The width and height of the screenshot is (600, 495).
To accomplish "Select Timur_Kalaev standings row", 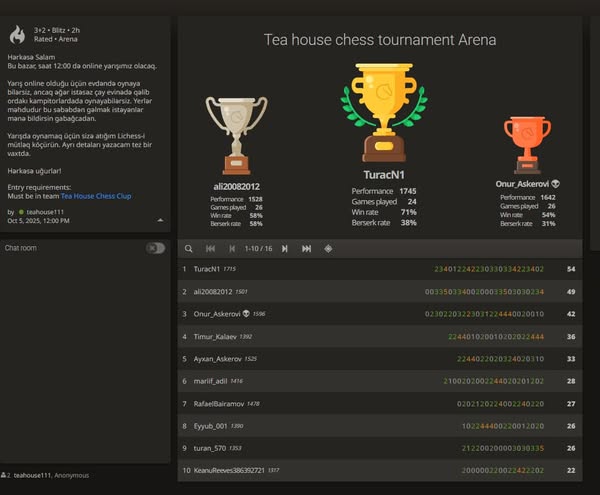I will pyautogui.click(x=380, y=337).
